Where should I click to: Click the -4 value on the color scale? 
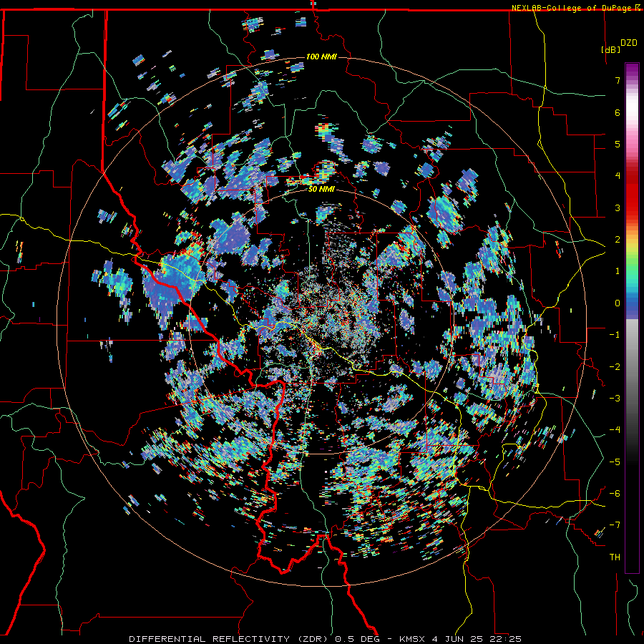coord(615,430)
